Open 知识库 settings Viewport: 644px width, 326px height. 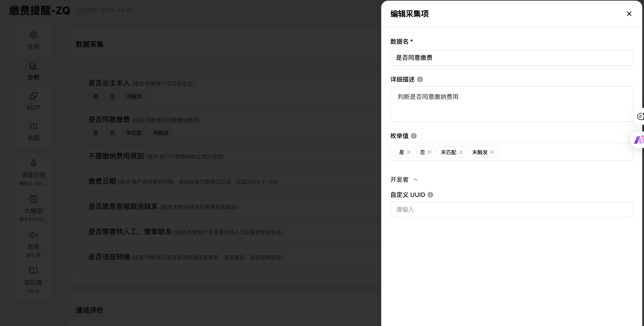click(x=34, y=280)
